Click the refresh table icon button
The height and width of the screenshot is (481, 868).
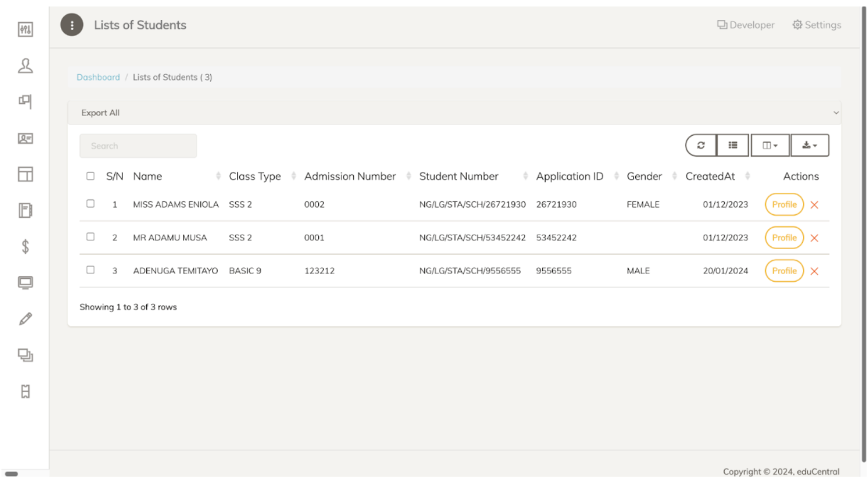(x=701, y=145)
